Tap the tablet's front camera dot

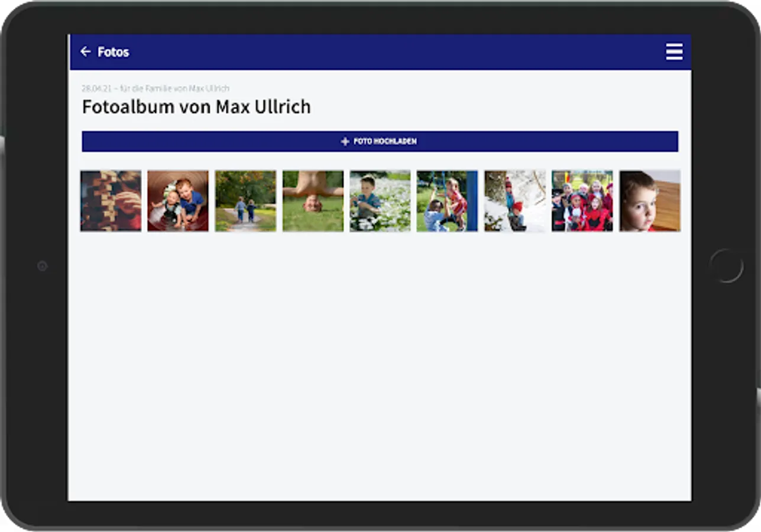[42, 266]
